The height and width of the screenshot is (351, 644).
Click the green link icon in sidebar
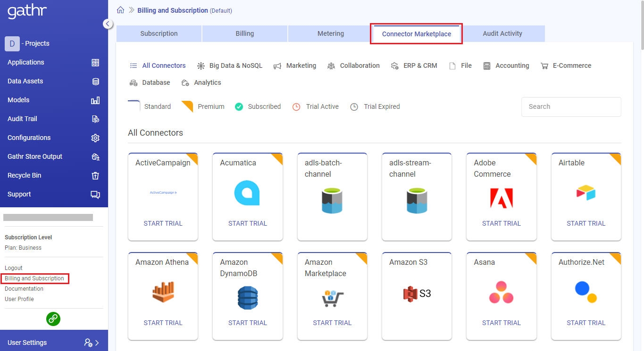pos(53,319)
